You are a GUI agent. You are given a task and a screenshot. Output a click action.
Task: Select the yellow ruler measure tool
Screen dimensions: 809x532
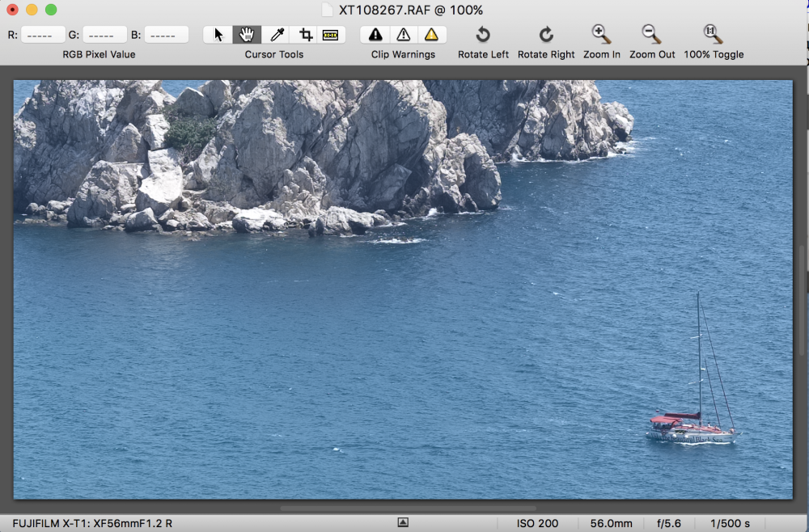click(x=330, y=35)
